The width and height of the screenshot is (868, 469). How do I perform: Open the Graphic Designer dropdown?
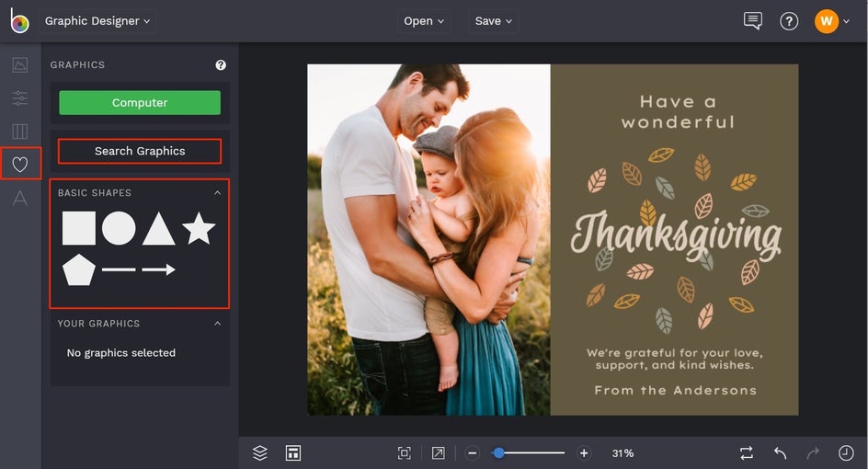pos(98,21)
